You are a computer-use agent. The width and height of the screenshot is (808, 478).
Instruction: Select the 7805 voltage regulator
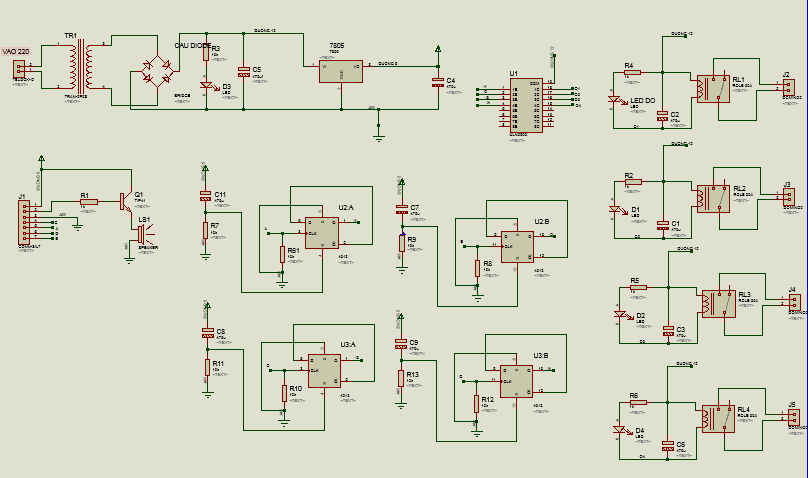point(341,69)
